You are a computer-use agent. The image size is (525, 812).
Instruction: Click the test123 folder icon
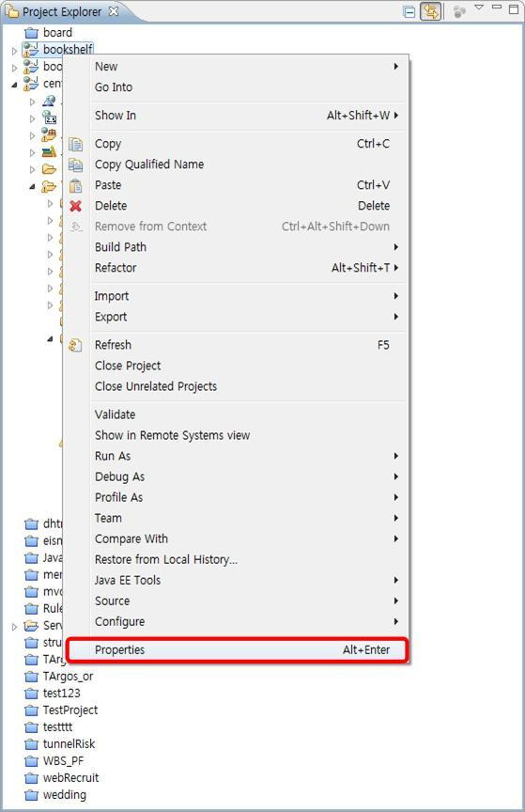click(x=32, y=694)
